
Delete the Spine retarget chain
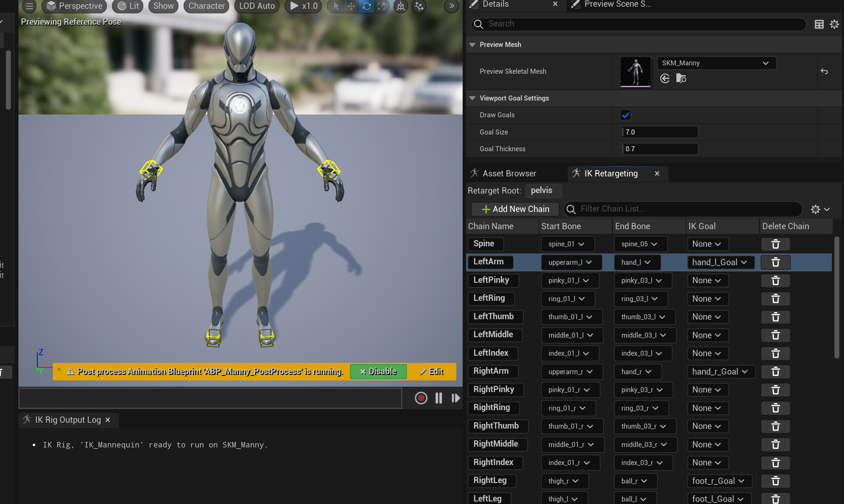pyautogui.click(x=775, y=244)
